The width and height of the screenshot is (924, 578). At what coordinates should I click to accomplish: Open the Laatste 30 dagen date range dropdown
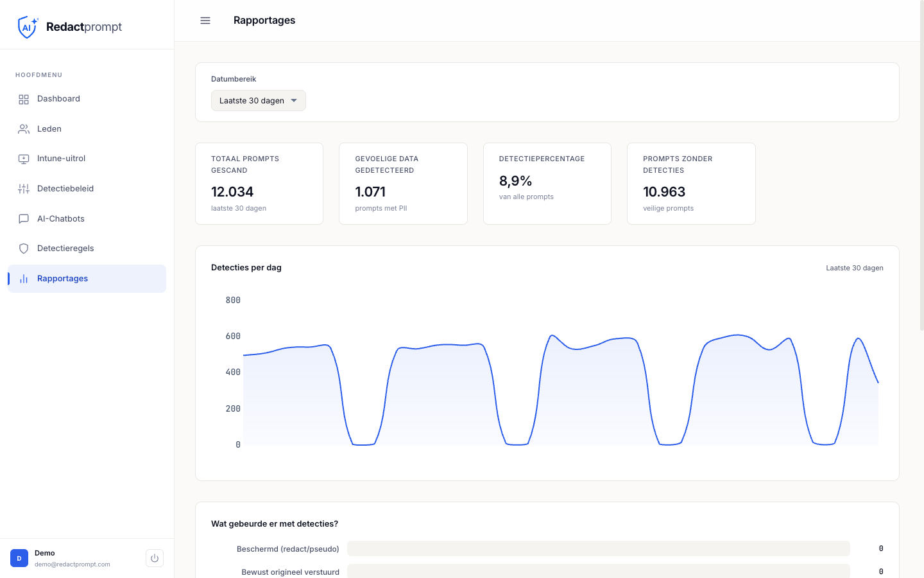[259, 101]
